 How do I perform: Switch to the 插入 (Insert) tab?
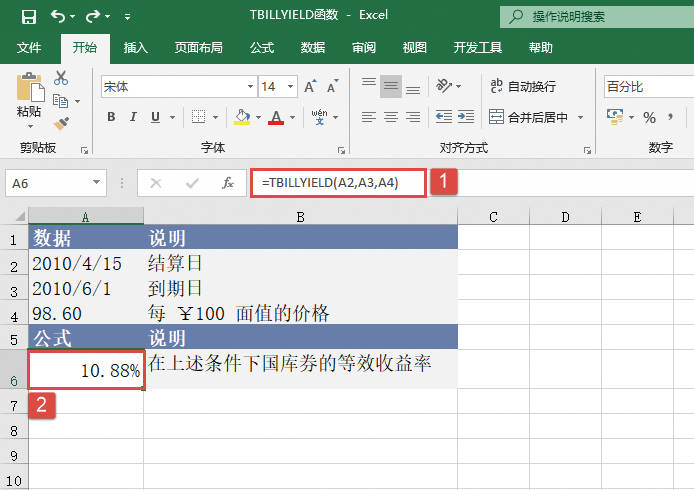click(136, 48)
